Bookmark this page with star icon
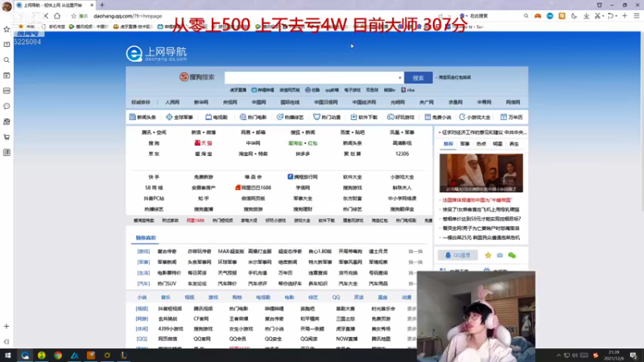This screenshot has height=362, width=644. click(x=73, y=16)
